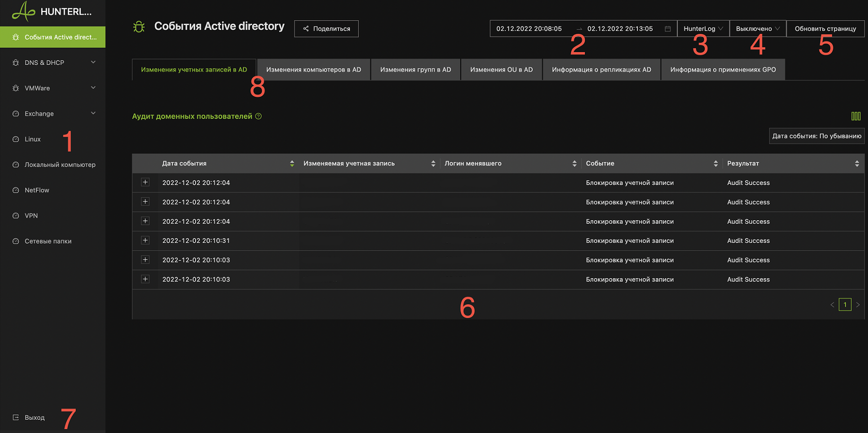Image resolution: width=868 pixels, height=433 pixels.
Task: Open the Информация о применениях GPO tab
Action: pos(723,70)
